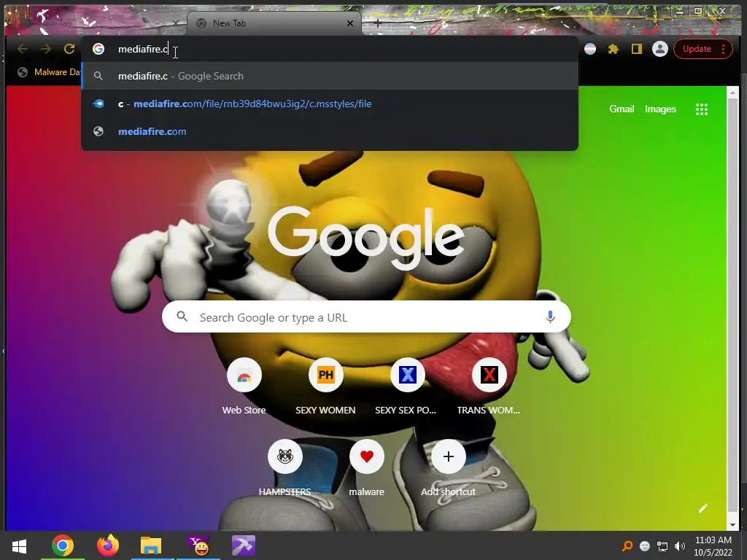This screenshot has width=747, height=560.
Task: Open the profile avatar icon
Action: (x=659, y=49)
